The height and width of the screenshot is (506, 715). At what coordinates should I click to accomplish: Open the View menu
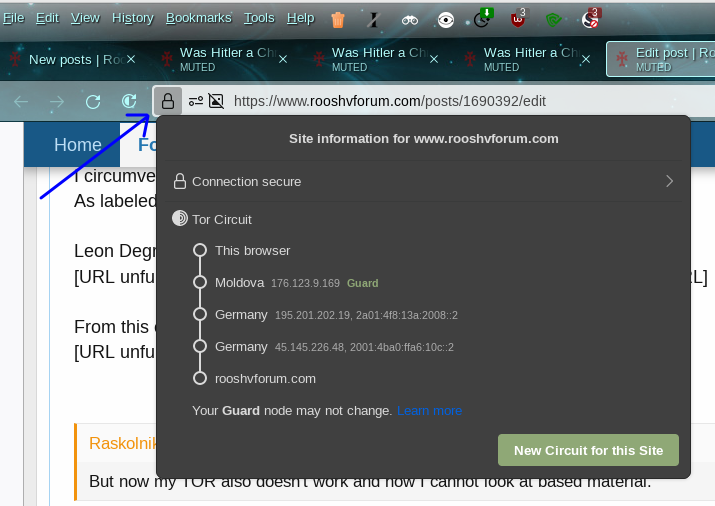(x=85, y=18)
